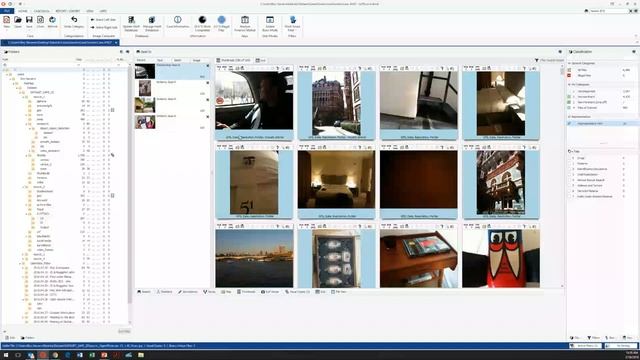Viewport: 640px width, 360px height.
Task: Switch to Grid view tab beside Thumbnails
Action: 261,60
